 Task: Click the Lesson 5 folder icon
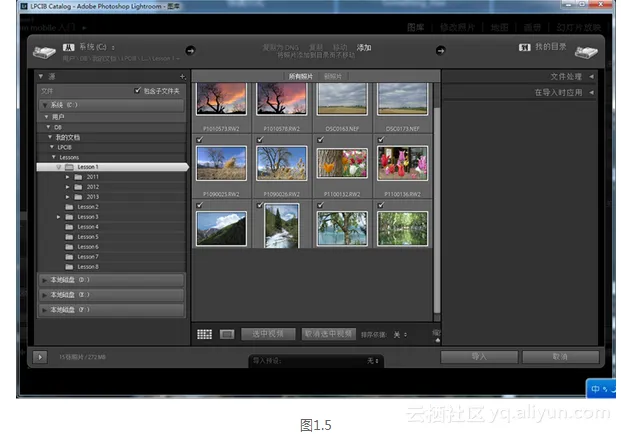(x=69, y=237)
